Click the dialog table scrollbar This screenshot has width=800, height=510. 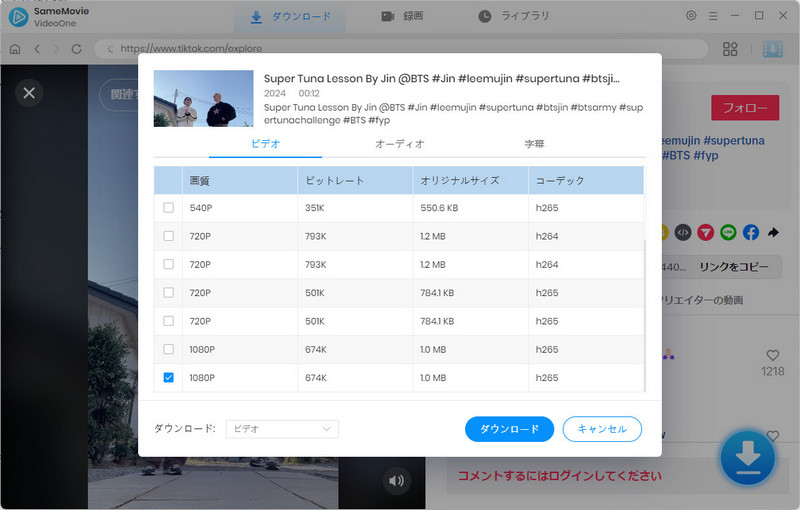(645, 316)
